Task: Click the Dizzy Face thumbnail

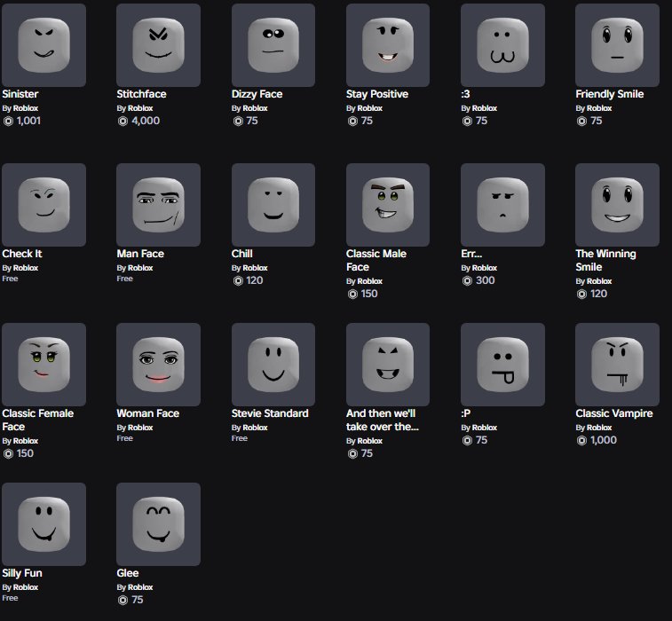Action: point(273,45)
